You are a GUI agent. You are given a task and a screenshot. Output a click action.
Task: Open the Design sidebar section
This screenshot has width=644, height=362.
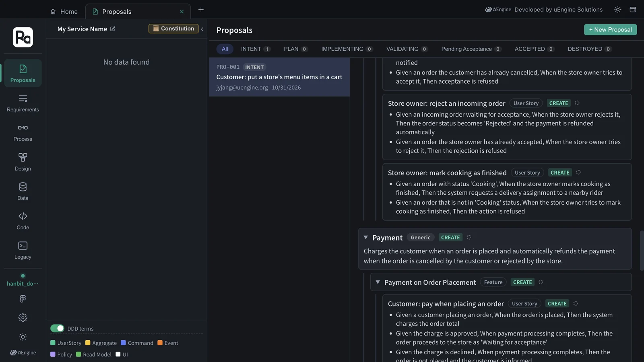(23, 162)
